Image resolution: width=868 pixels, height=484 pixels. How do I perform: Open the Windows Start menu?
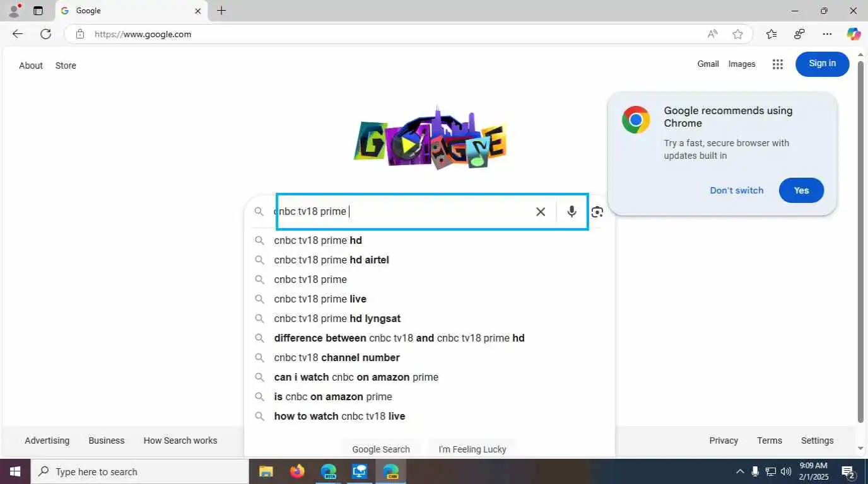(x=15, y=471)
